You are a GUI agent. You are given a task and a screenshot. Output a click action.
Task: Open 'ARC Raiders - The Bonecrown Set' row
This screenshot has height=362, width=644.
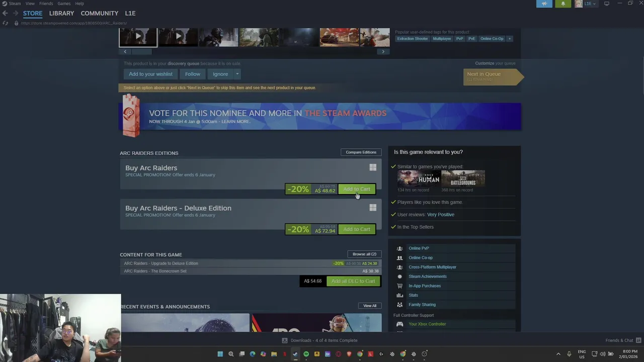coord(251,271)
